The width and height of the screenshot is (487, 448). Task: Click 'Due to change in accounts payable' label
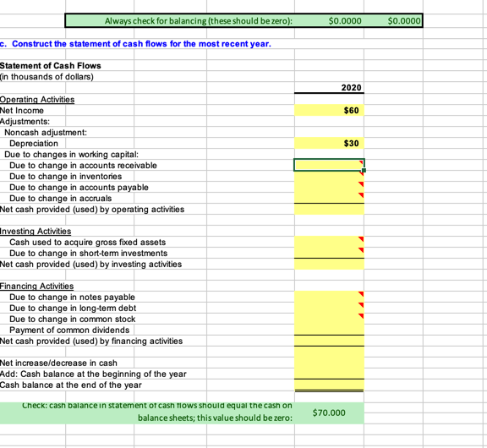79,188
